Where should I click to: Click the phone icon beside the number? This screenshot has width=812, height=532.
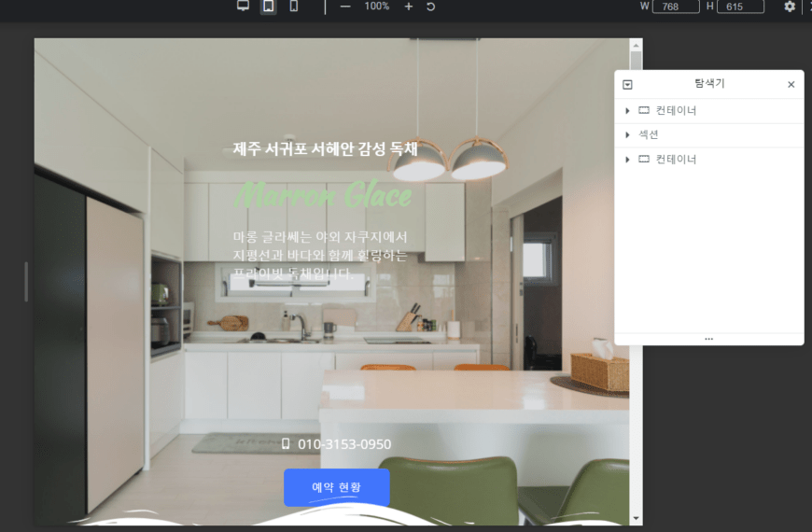coord(286,443)
